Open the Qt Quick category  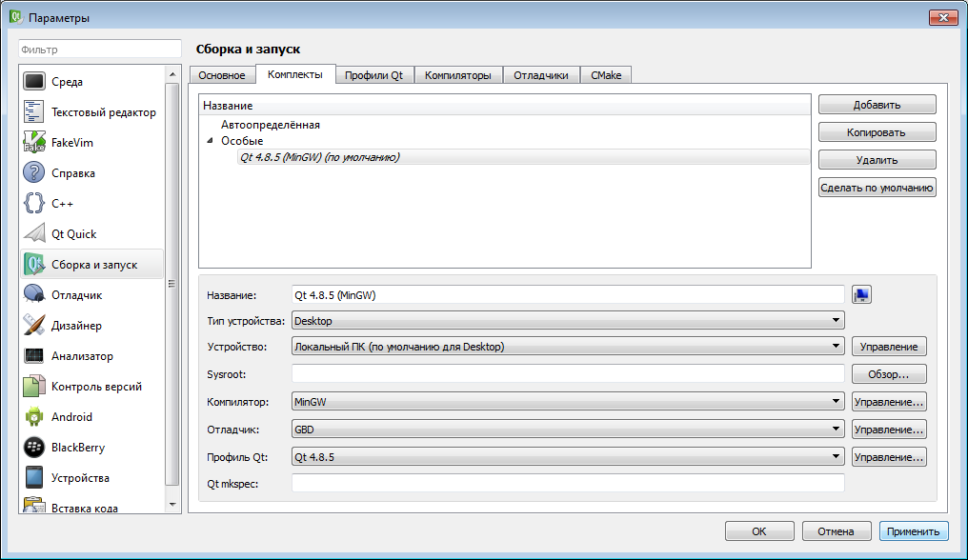pyautogui.click(x=92, y=234)
